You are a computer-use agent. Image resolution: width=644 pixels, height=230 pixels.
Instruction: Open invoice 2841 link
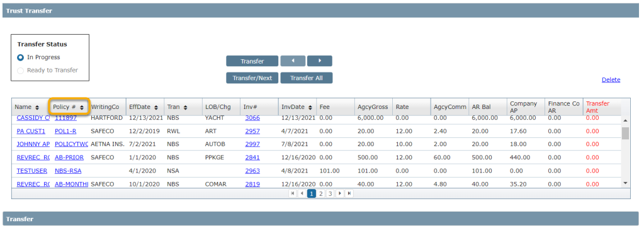click(252, 157)
